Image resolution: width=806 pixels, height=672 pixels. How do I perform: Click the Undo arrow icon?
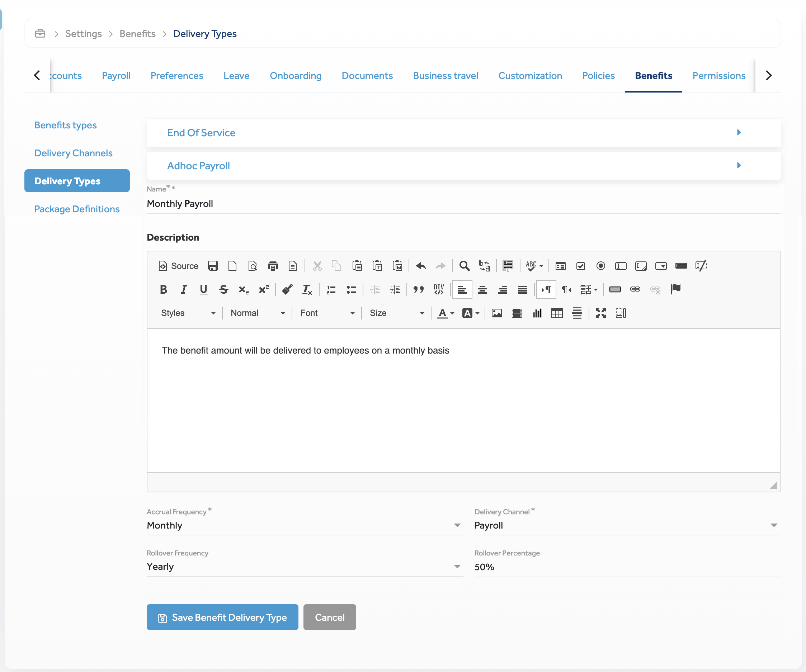(421, 266)
